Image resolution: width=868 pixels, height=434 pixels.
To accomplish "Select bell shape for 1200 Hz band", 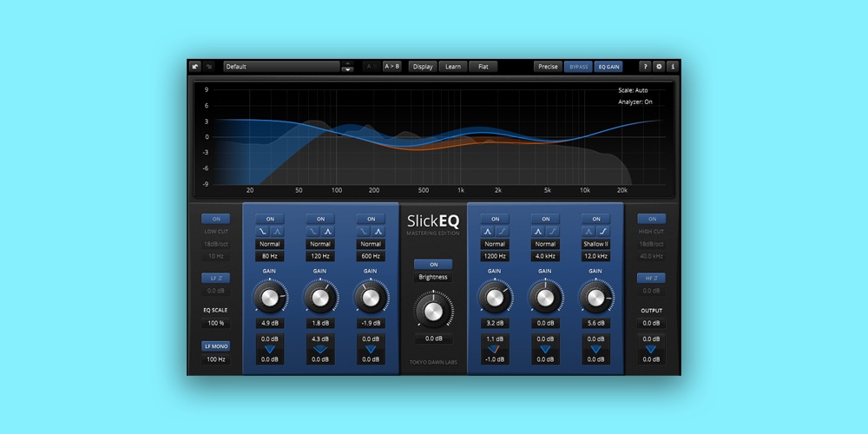I will point(488,232).
